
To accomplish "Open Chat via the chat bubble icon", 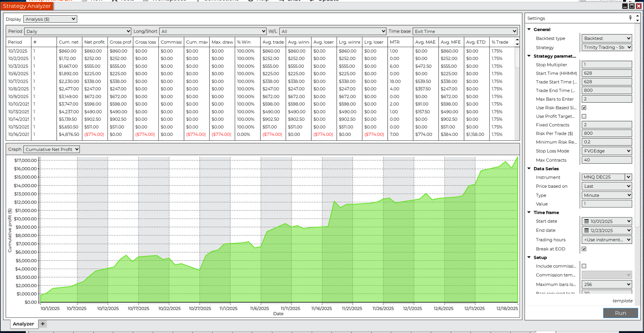I will [x=281, y=1].
